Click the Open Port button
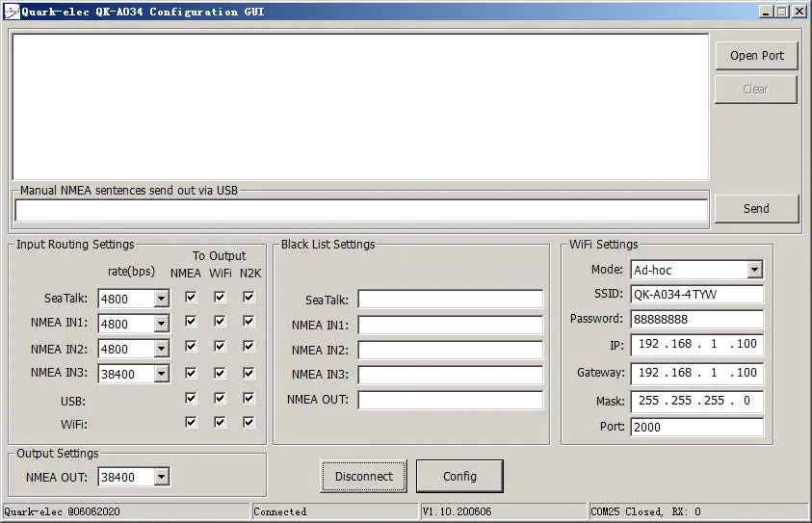The height and width of the screenshot is (523, 812). click(x=756, y=56)
